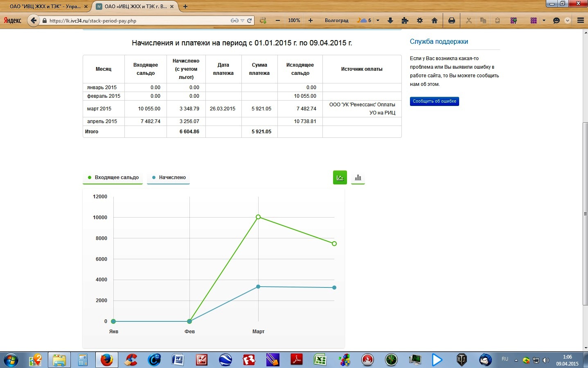Switch chart to bar graph view
The image size is (588, 368).
[358, 177]
